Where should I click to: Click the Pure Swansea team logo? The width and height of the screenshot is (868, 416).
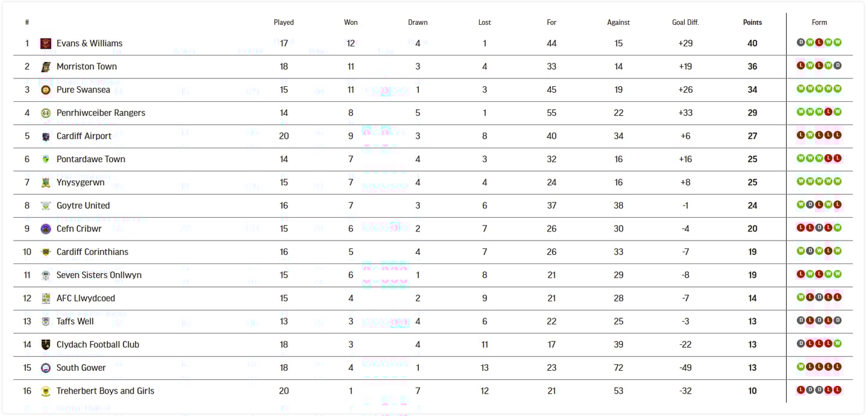[46, 90]
